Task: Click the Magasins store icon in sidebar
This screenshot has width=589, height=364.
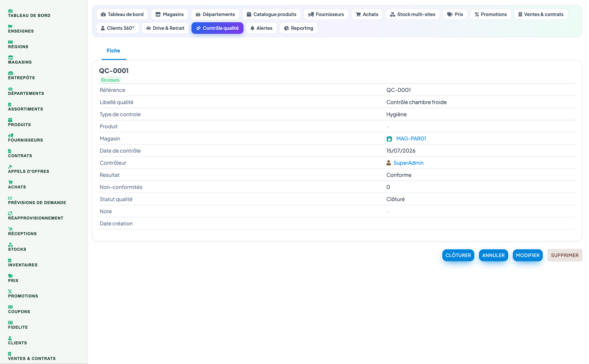Action: tap(10, 57)
